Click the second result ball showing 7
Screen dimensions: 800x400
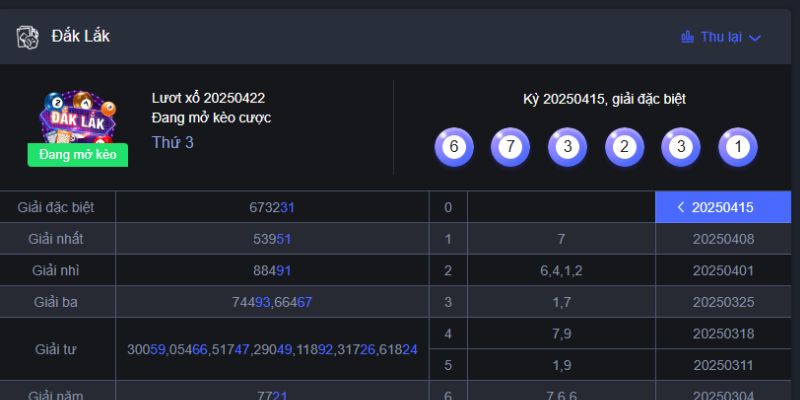coord(510,147)
